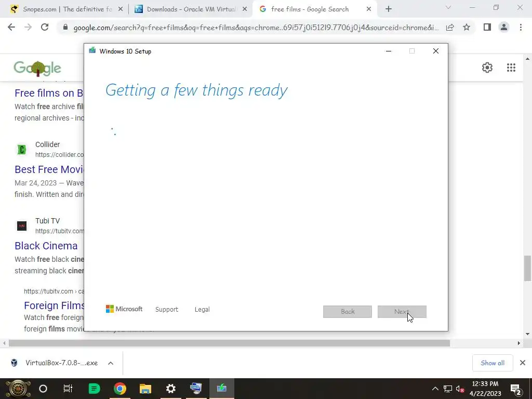Switch to Downloads Oracle VM VirtualBox tab
Screen dimensions: 532x399
coord(190,9)
